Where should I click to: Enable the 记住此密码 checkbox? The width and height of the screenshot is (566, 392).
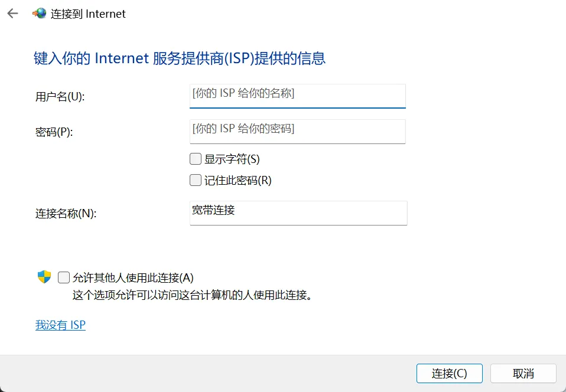(x=195, y=180)
